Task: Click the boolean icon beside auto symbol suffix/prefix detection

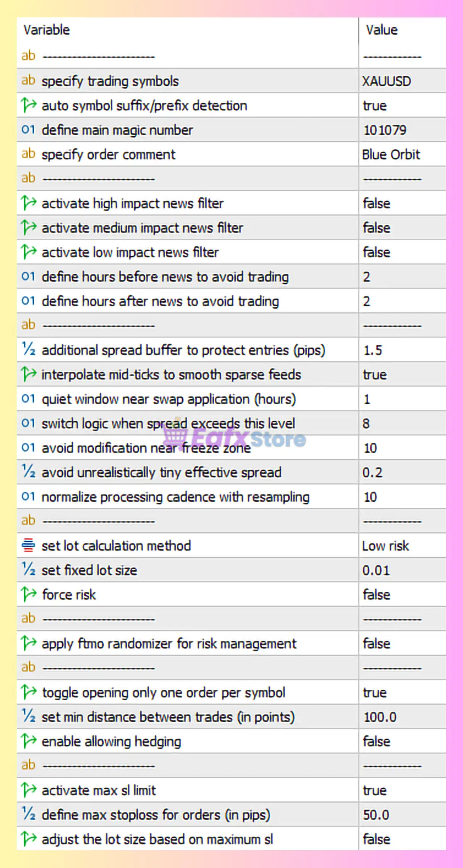Action: (x=29, y=105)
